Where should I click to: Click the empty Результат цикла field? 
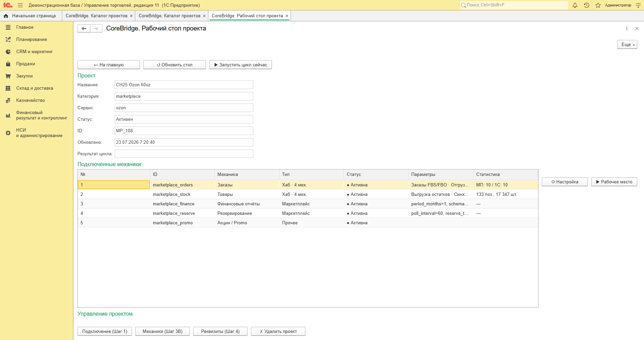[184, 154]
